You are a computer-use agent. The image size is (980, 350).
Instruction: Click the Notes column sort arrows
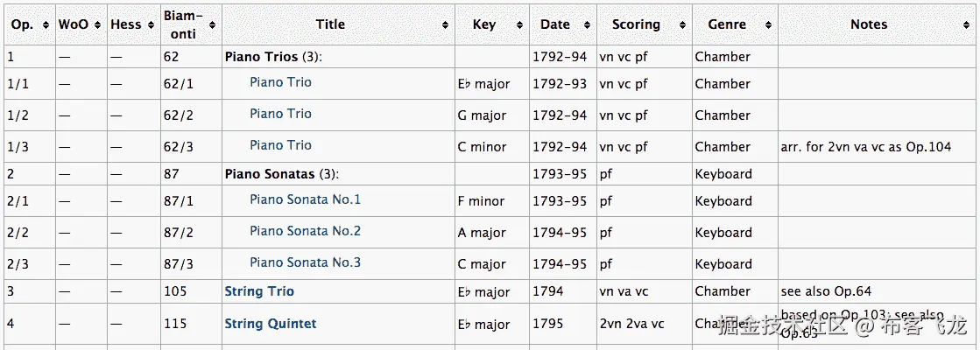(x=969, y=24)
